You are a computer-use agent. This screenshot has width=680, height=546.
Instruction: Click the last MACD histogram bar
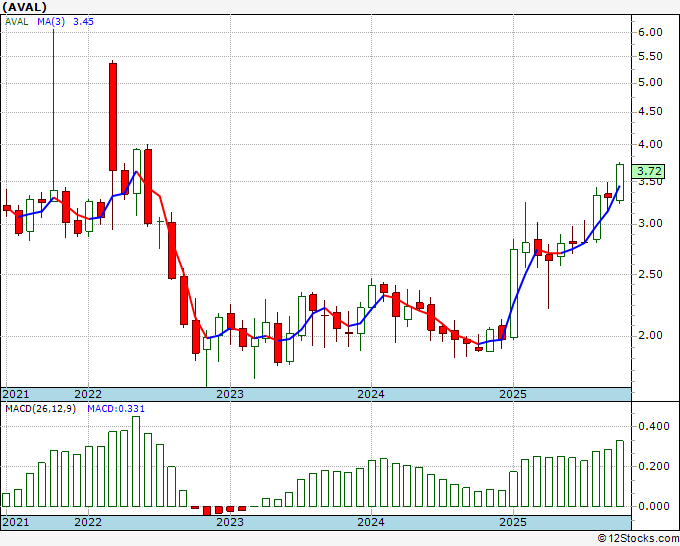pyautogui.click(x=620, y=473)
